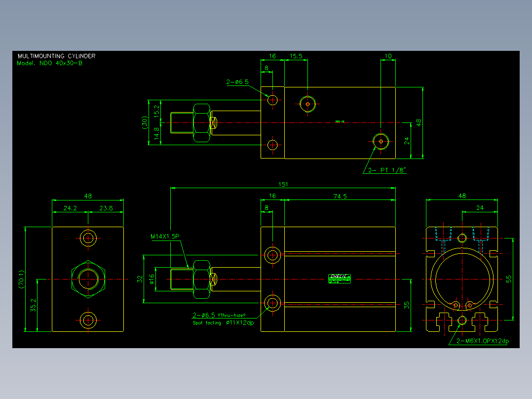Image resolution: width=532 pixels, height=399 pixels.
Task: Select the "55" vertical dimension text
Action: (509, 279)
